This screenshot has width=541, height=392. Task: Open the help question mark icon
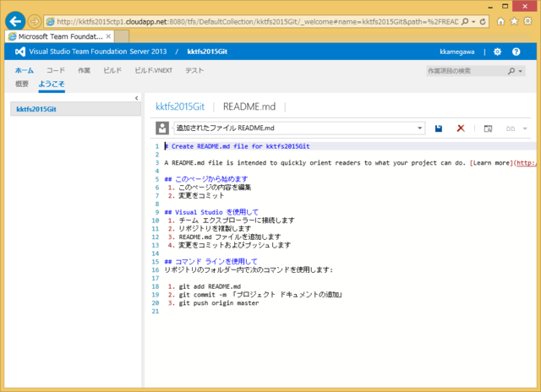tap(516, 52)
